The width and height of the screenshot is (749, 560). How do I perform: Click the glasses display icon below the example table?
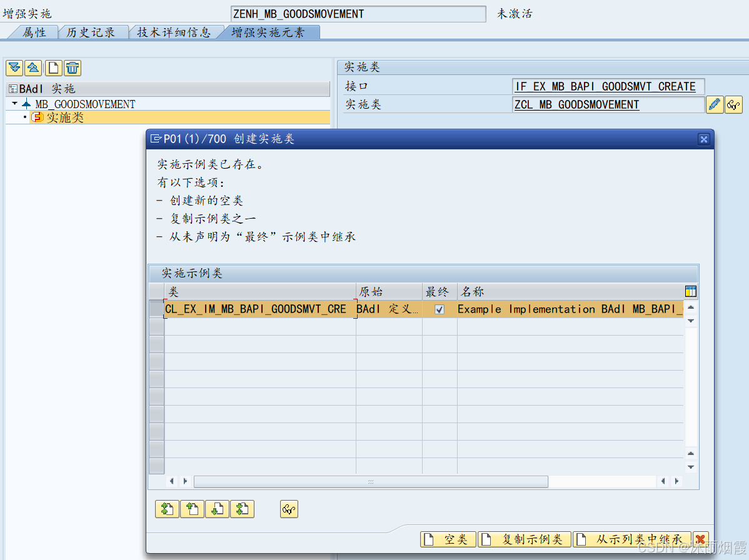click(288, 509)
